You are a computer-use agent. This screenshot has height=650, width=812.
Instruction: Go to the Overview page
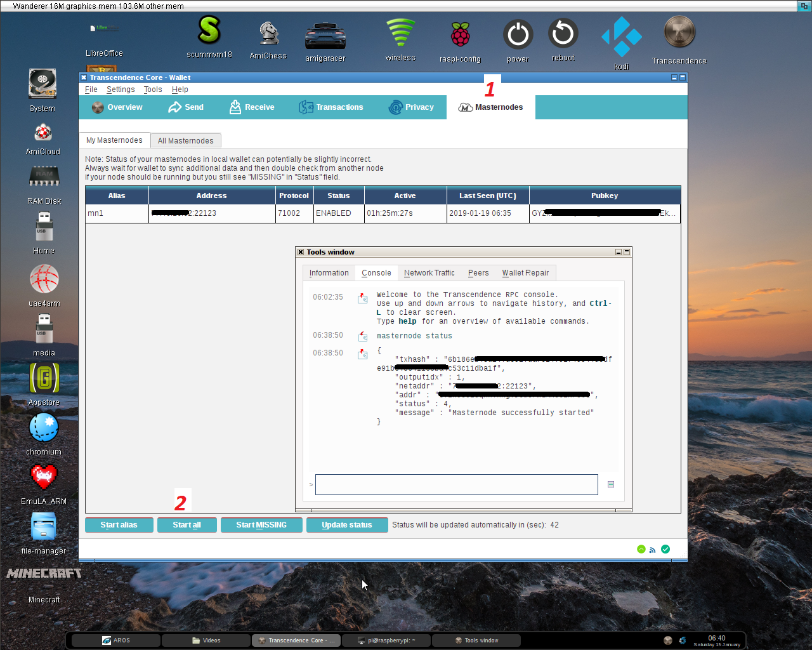point(117,107)
